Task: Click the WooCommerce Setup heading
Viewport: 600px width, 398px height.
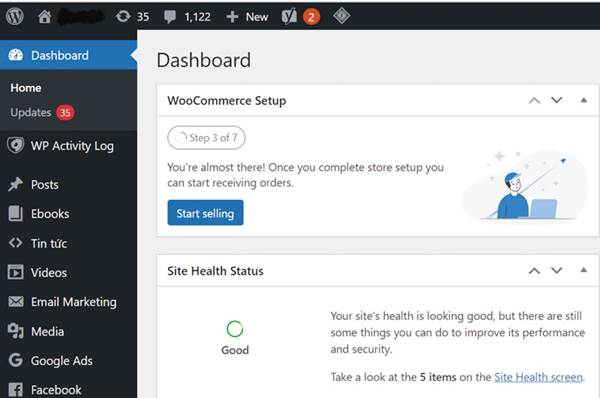Action: click(x=227, y=101)
